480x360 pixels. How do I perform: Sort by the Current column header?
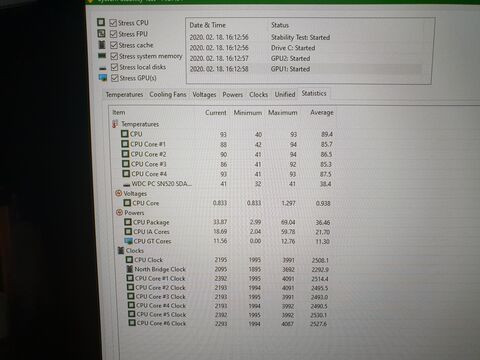point(216,113)
